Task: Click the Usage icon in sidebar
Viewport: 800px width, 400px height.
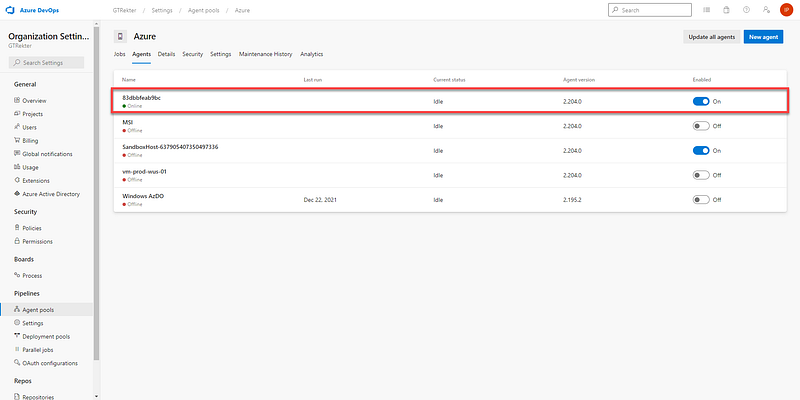Action: [17, 167]
